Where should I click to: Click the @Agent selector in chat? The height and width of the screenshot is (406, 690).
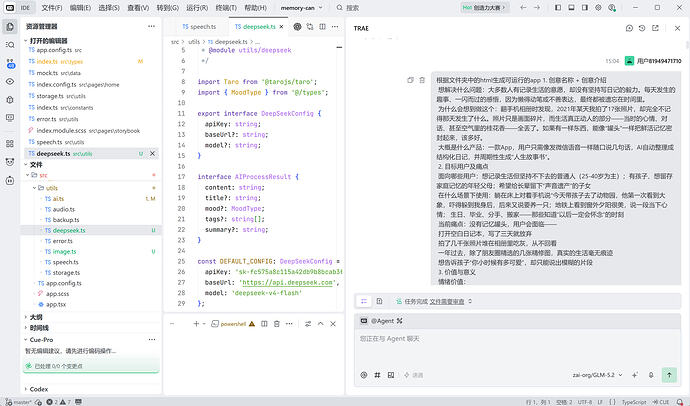[x=382, y=321]
